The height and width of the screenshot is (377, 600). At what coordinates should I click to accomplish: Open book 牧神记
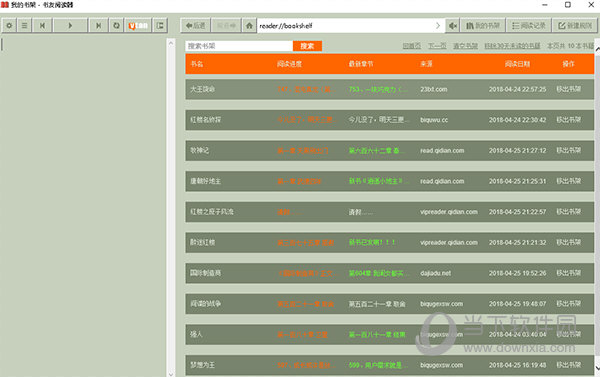200,150
